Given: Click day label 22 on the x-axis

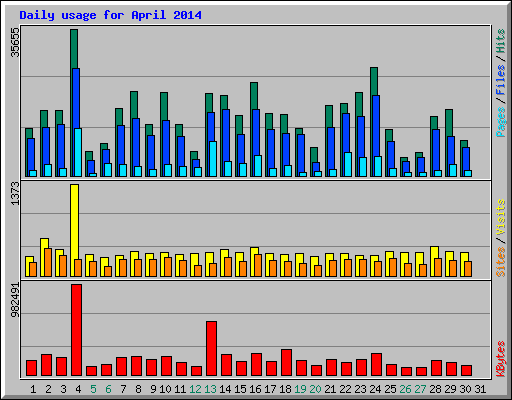Looking at the screenshot, I should click(345, 389).
